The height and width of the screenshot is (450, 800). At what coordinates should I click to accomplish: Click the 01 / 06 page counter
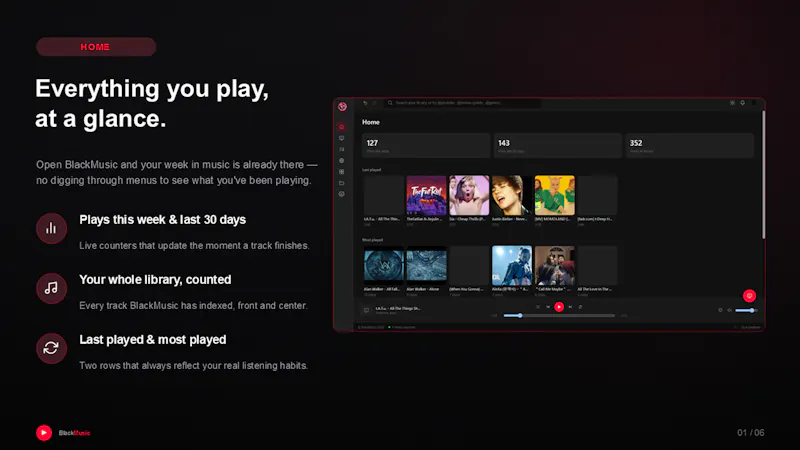[751, 433]
